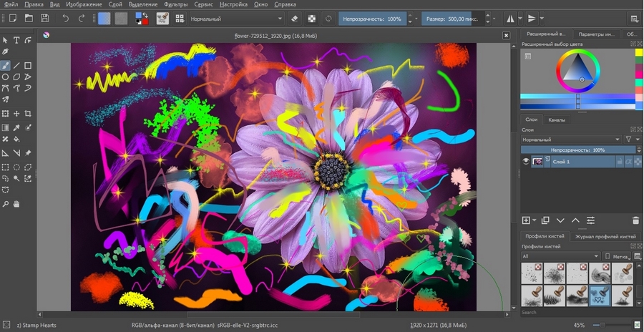Add a new paint layer
644x332 pixels.
pyautogui.click(x=526, y=220)
